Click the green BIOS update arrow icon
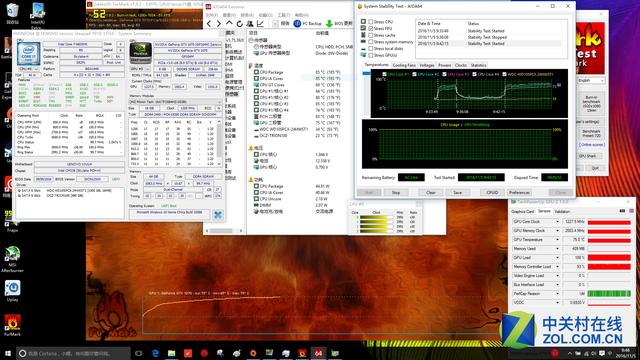 [329, 24]
